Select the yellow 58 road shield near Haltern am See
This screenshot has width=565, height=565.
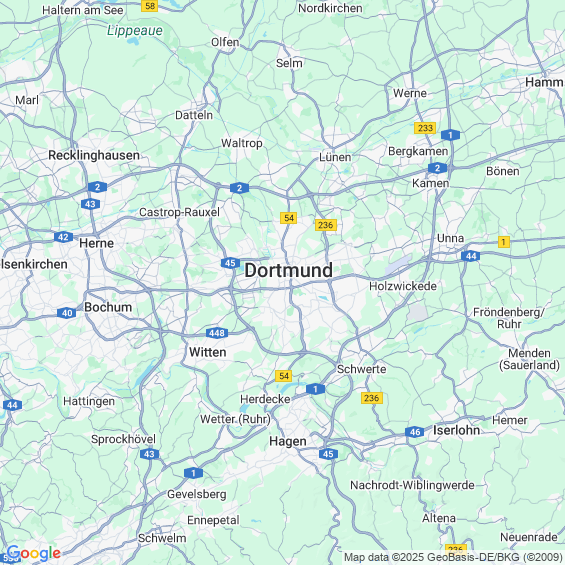(x=150, y=6)
